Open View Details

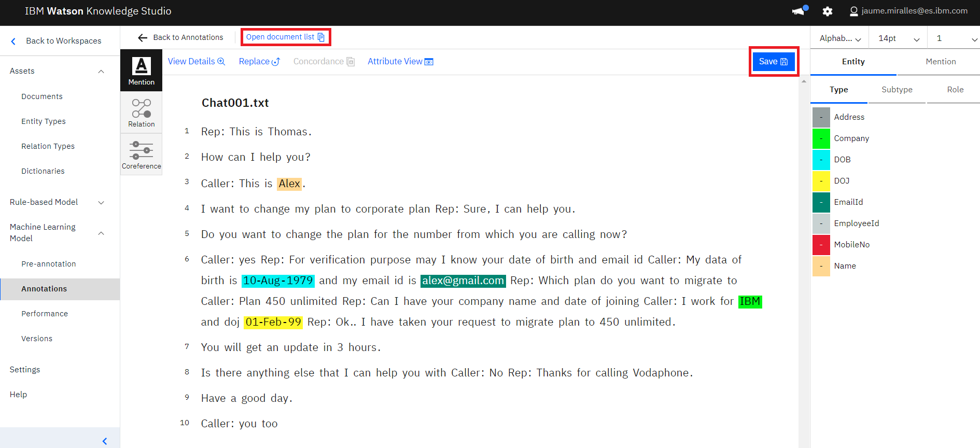point(197,61)
